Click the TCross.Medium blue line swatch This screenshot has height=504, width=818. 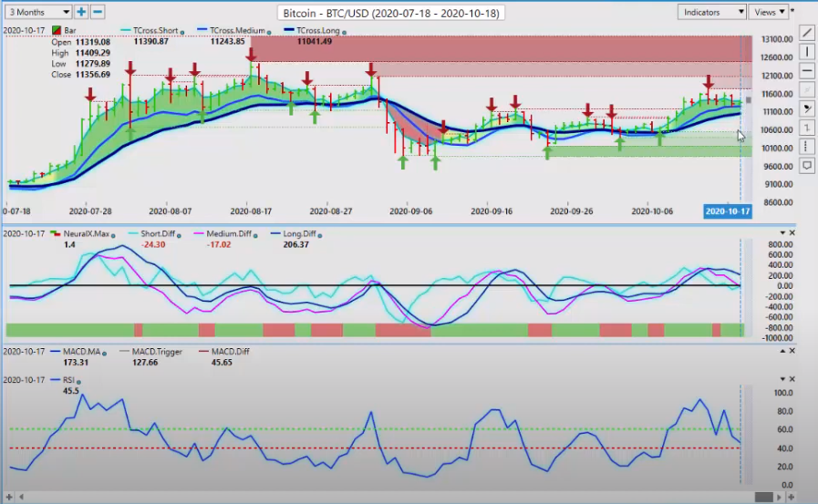202,30
